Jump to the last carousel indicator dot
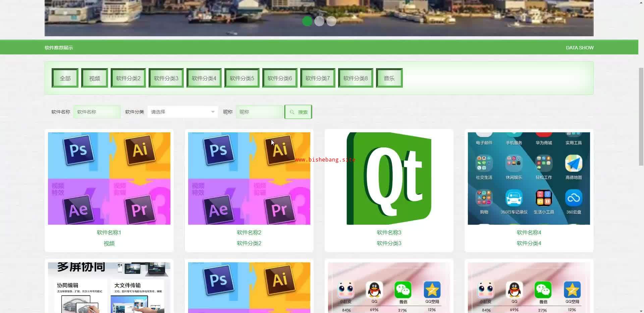The image size is (644, 313). pos(331,21)
